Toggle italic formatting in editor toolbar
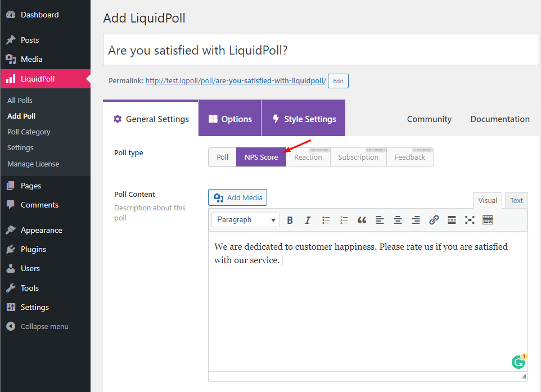 (x=308, y=220)
